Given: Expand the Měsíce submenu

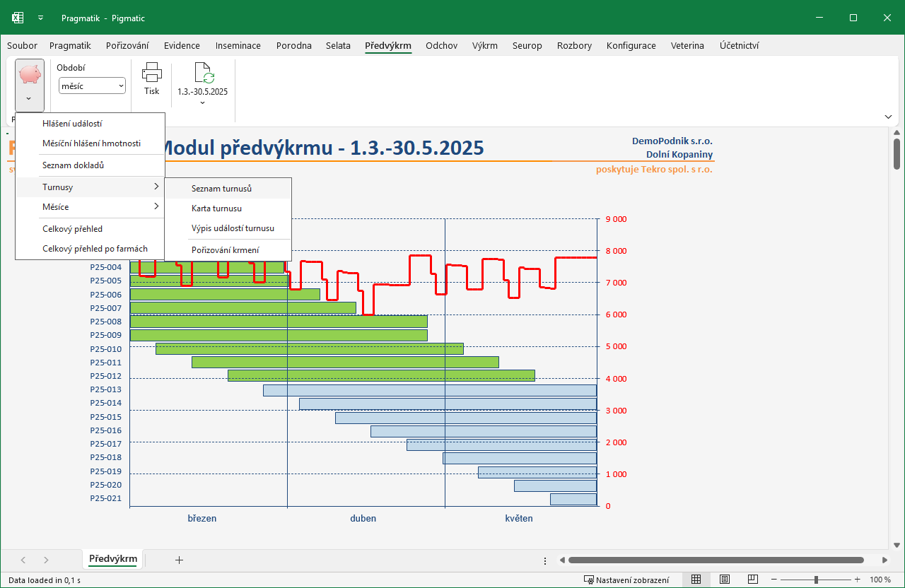Looking at the screenshot, I should [90, 207].
